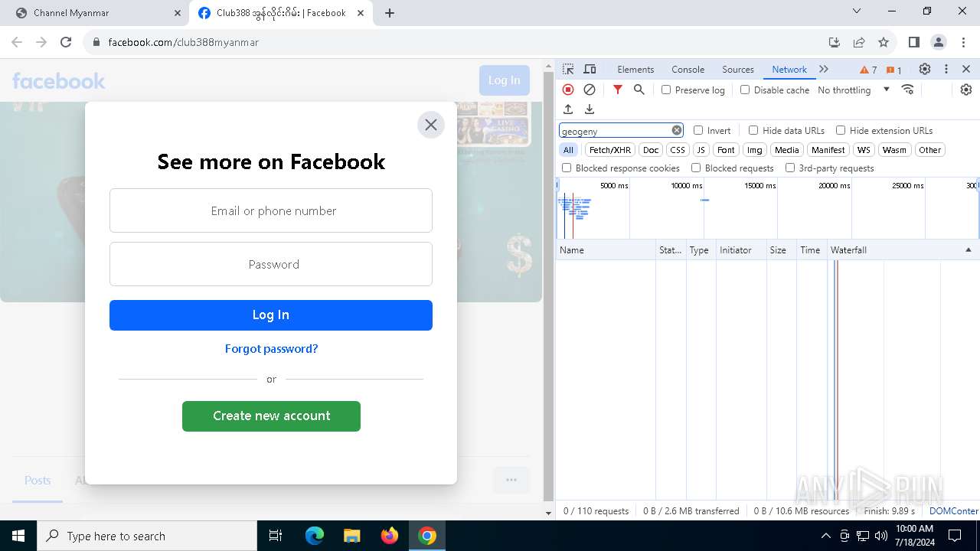Open DevTools settings gear
Image resolution: width=980 pixels, height=551 pixels.
[925, 69]
